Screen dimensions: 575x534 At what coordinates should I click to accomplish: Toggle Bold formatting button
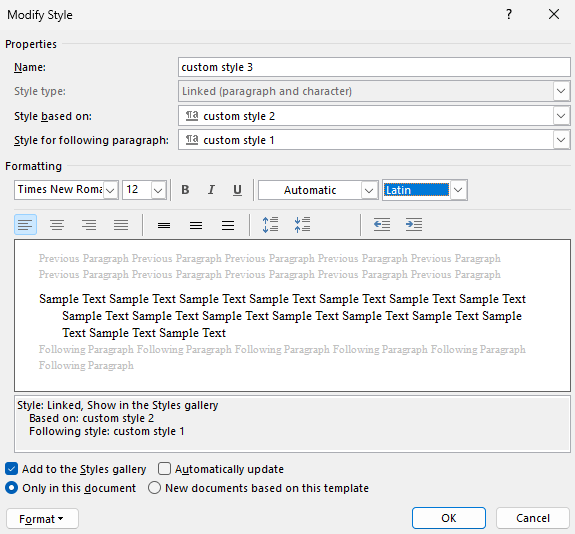pyautogui.click(x=185, y=190)
